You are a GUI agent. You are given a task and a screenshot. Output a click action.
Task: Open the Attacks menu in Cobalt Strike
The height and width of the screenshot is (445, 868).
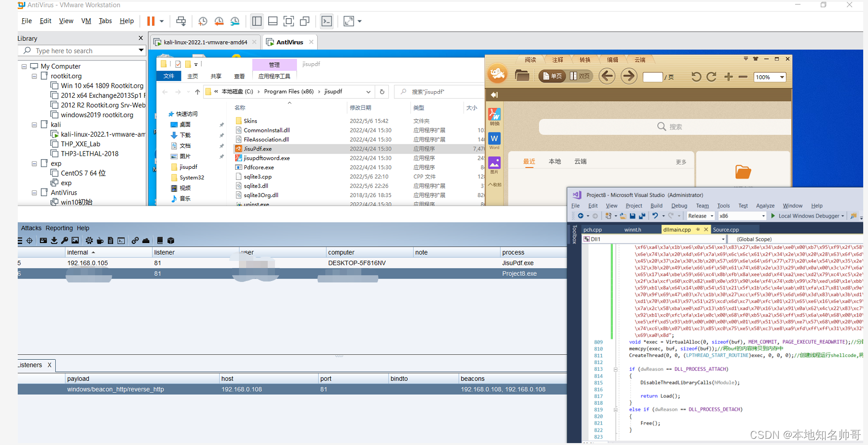click(x=31, y=228)
